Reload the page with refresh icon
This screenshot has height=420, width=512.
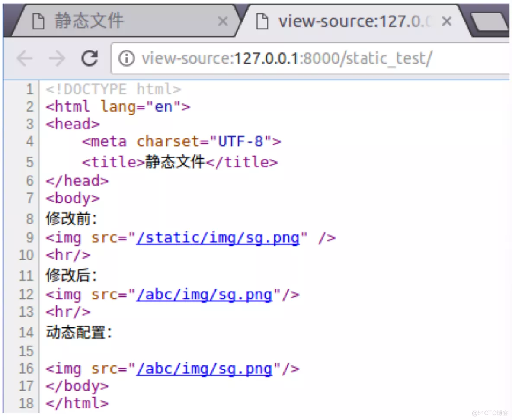(x=90, y=58)
